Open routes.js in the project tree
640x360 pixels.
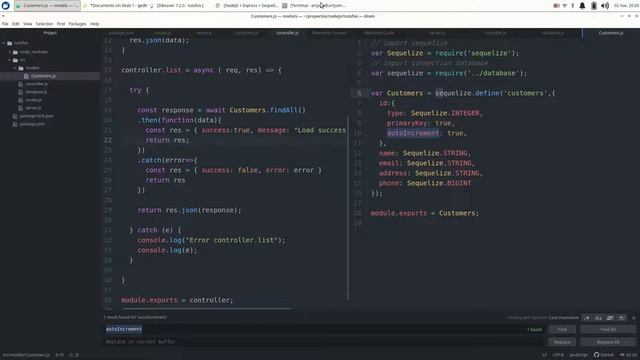pos(33,100)
